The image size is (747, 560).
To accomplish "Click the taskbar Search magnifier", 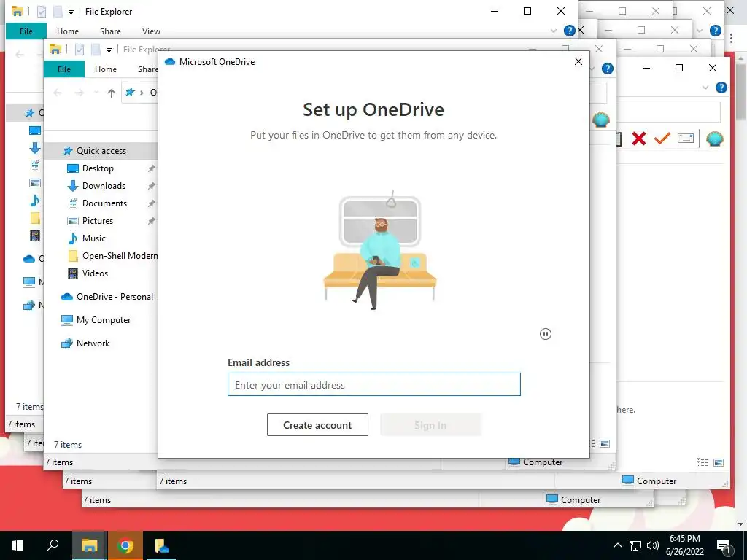I will [53, 545].
